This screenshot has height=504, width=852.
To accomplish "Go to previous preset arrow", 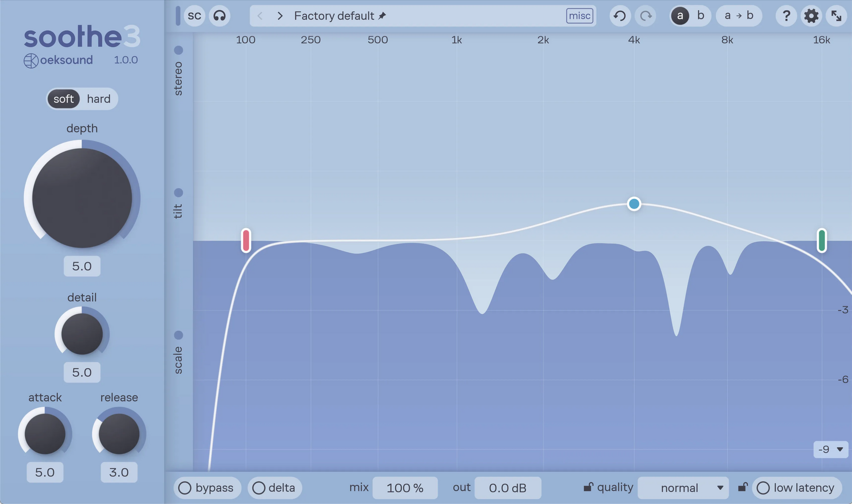I will 260,16.
